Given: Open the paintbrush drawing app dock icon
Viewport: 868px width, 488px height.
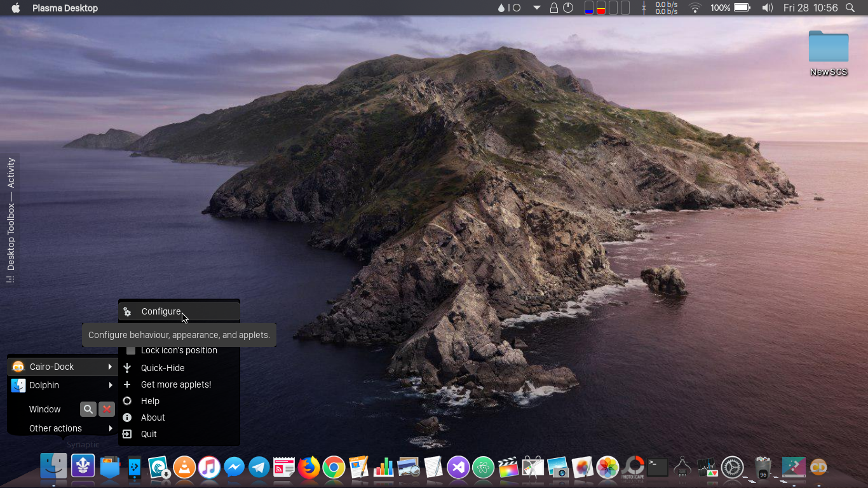Looking at the screenshot, I should [582, 468].
